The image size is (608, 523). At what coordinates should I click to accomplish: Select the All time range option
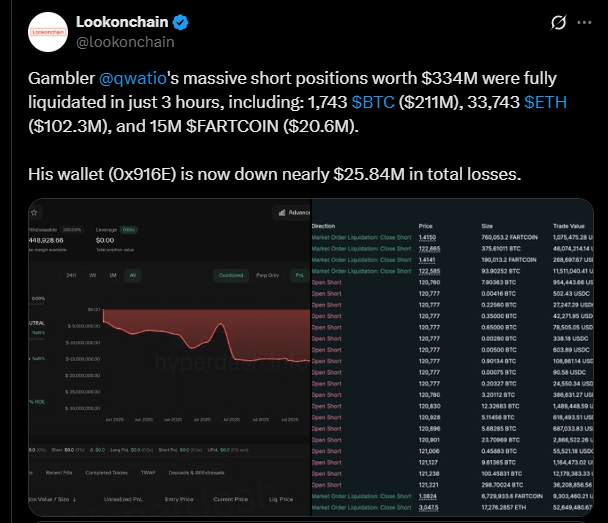(133, 275)
